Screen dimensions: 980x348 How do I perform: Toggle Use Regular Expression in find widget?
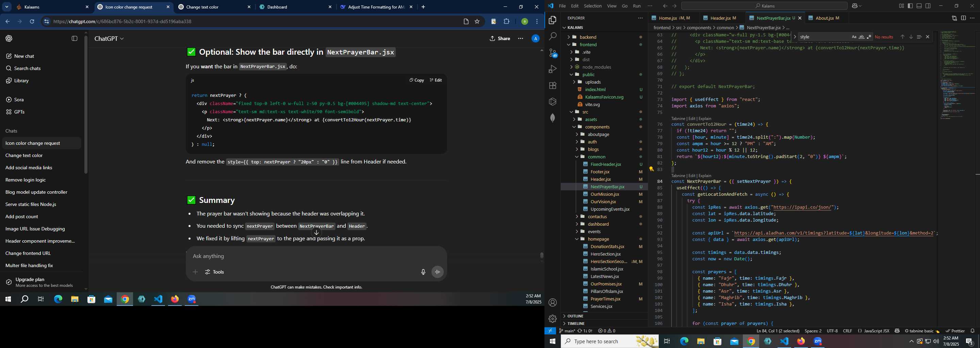click(869, 37)
